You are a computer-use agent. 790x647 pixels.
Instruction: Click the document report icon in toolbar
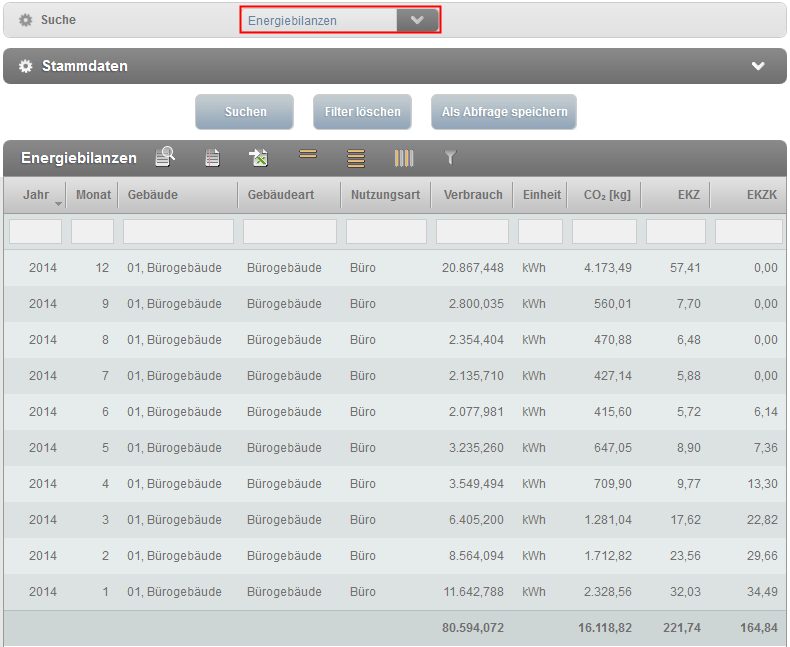[x=212, y=157]
